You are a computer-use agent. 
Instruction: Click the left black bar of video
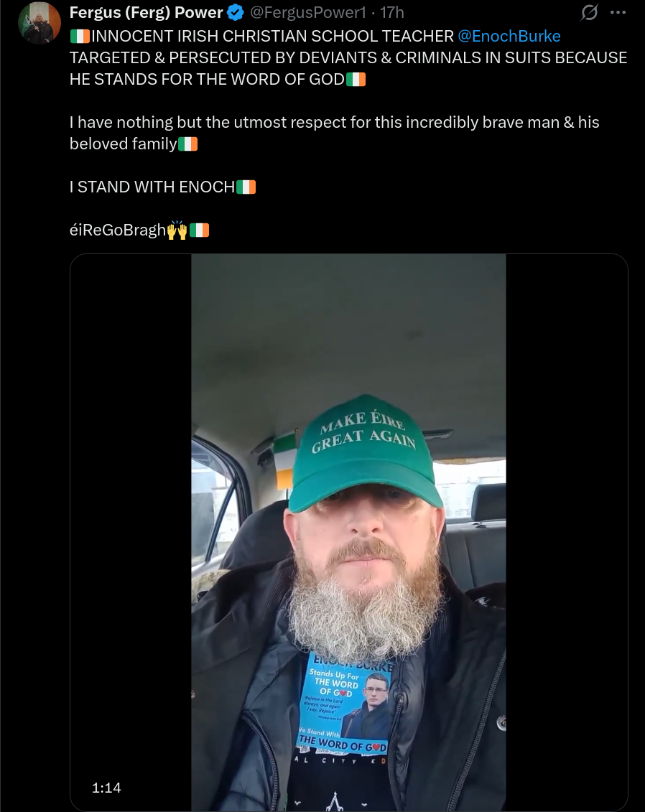(131, 532)
